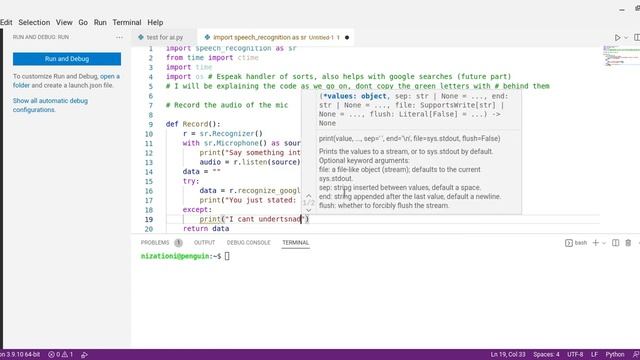The image size is (640, 360).
Task: Select Python language mode in status bar
Action: (615, 354)
